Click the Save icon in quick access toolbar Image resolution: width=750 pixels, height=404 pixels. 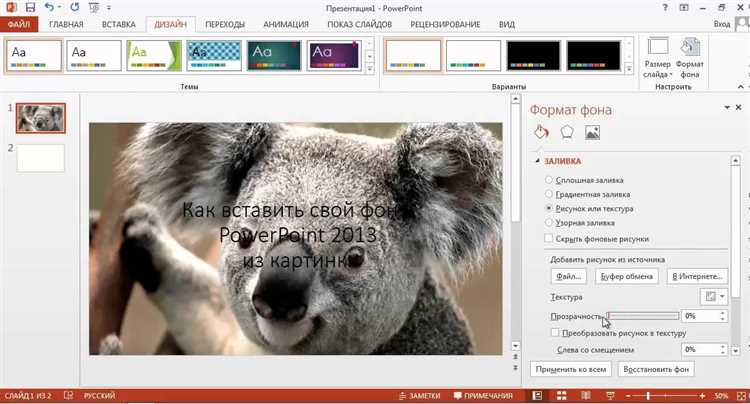pos(30,7)
